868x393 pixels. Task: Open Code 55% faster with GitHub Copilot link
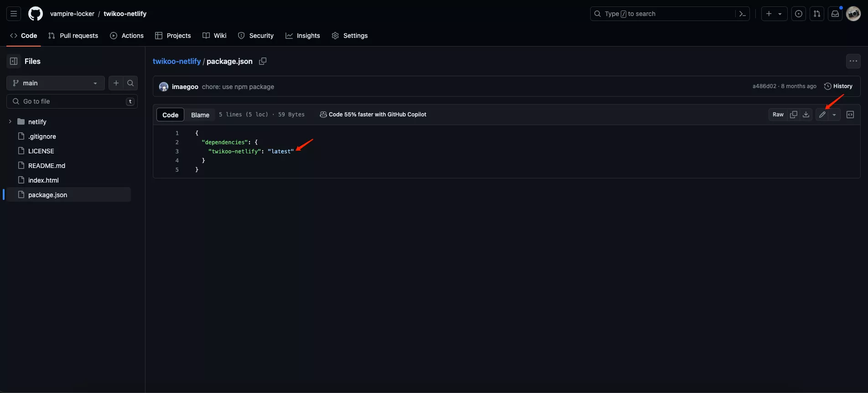click(373, 115)
